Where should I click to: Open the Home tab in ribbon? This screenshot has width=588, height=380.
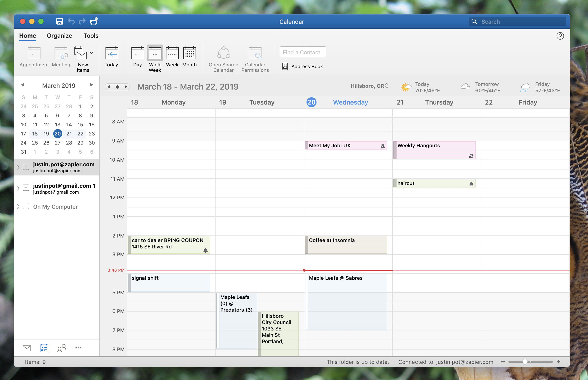pyautogui.click(x=28, y=36)
